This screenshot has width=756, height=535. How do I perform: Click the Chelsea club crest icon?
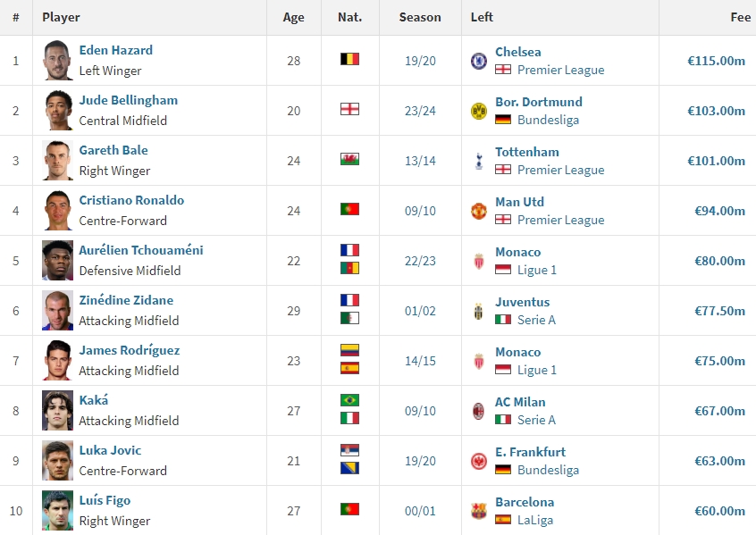pos(478,61)
